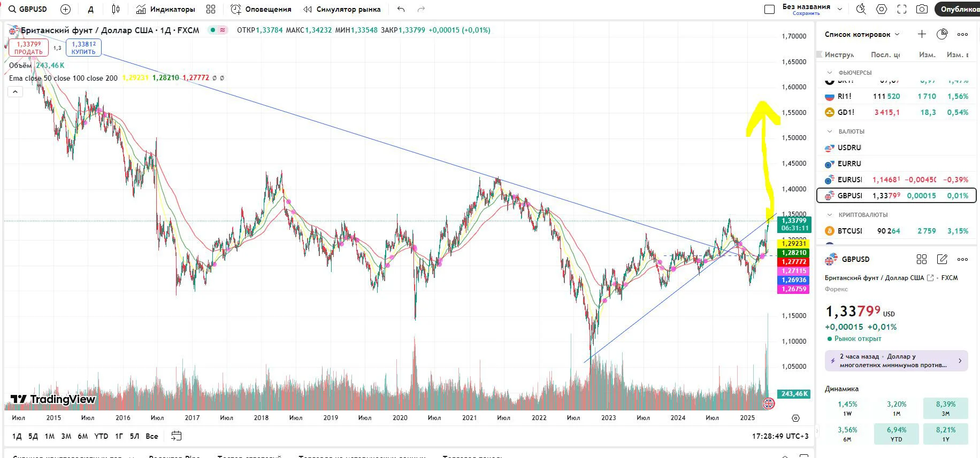980x458 pixels.
Task: Add symbol to watchlist plus icon
Action: tap(922, 34)
